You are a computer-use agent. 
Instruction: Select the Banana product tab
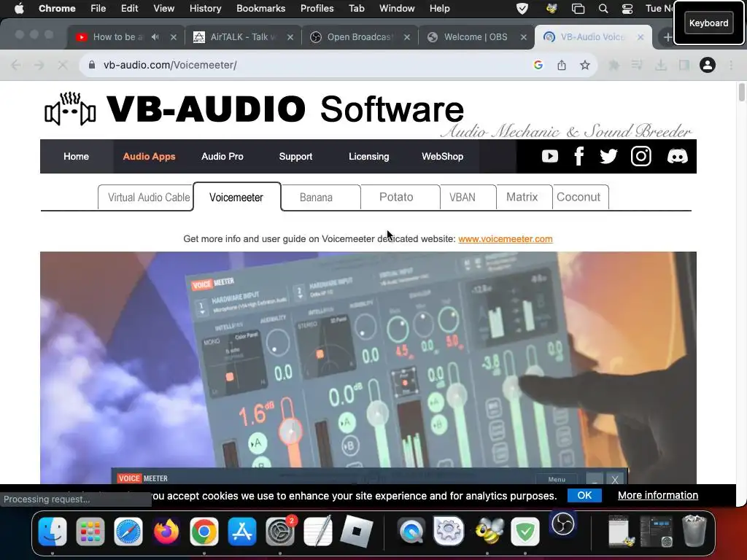[x=321, y=197]
